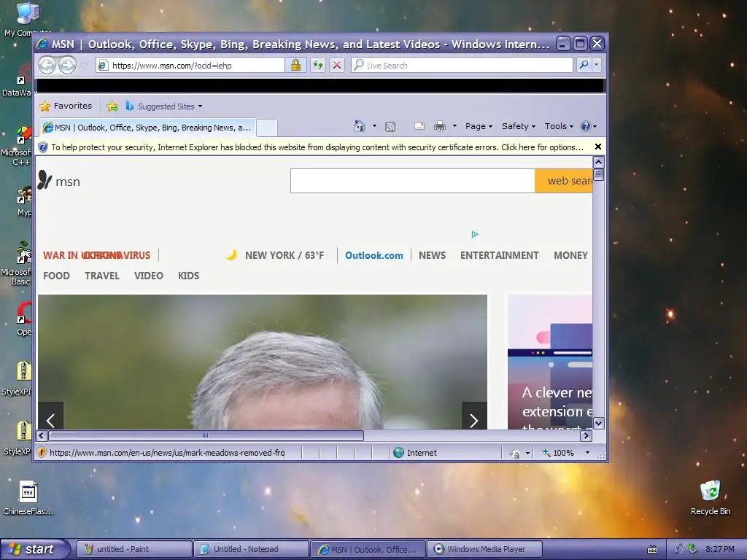This screenshot has height=560, width=747.
Task: Click the vertical scrollbar up arrow
Action: click(x=599, y=163)
